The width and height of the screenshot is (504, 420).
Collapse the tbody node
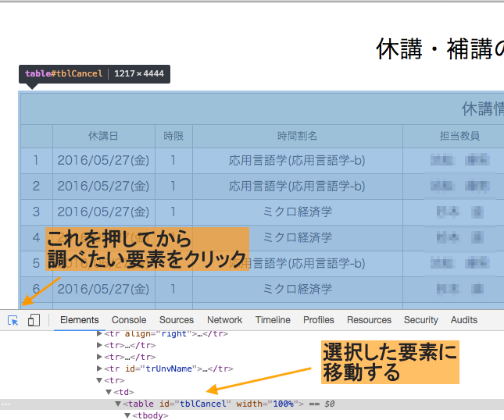[127, 415]
